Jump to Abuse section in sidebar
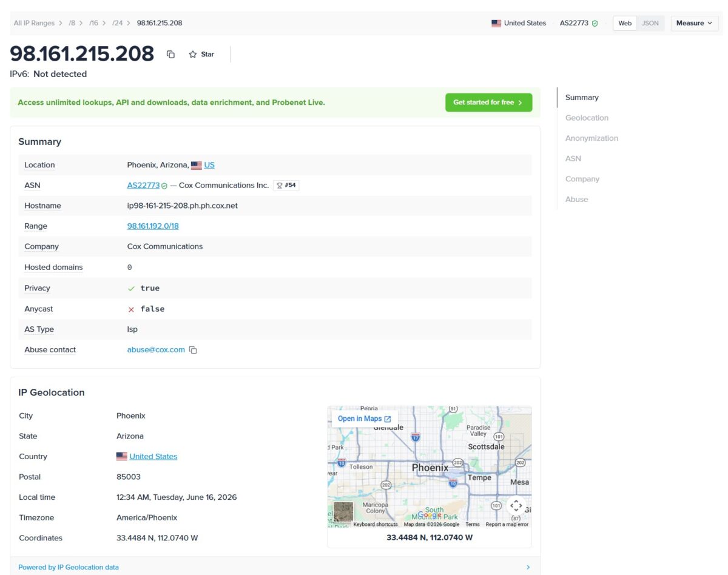Image resolution: width=728 pixels, height=575 pixels. (x=576, y=199)
